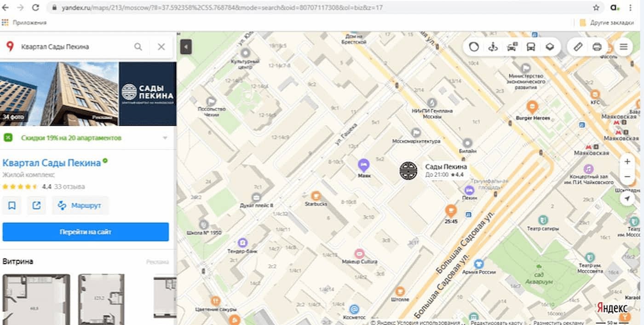
Task: Open the Приложения apps shortcut
Action: (x=24, y=22)
